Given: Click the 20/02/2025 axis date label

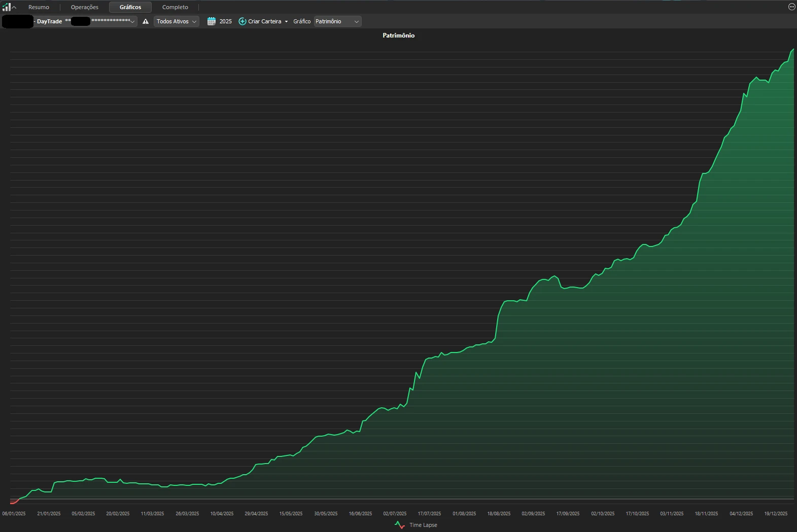Looking at the screenshot, I should (118, 513).
